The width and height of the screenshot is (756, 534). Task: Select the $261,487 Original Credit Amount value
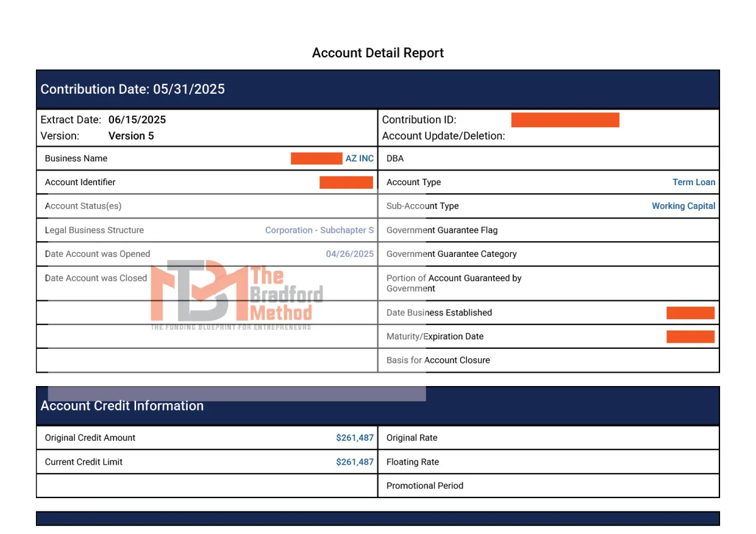click(x=355, y=438)
